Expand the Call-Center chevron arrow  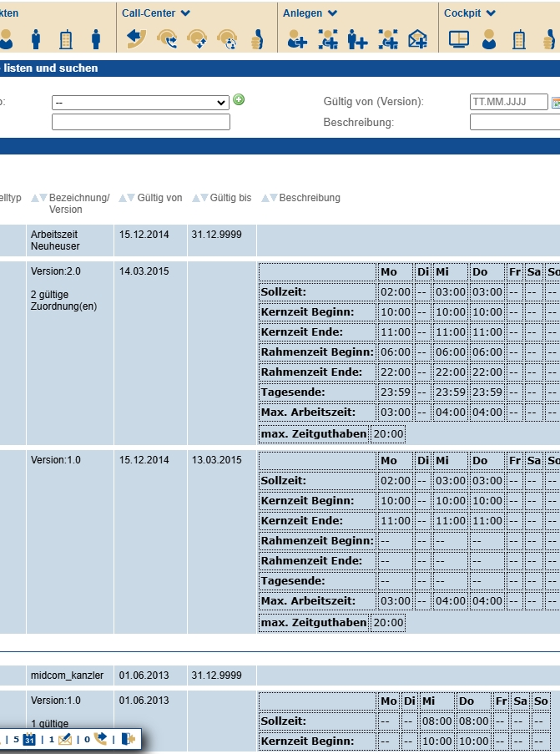(185, 13)
